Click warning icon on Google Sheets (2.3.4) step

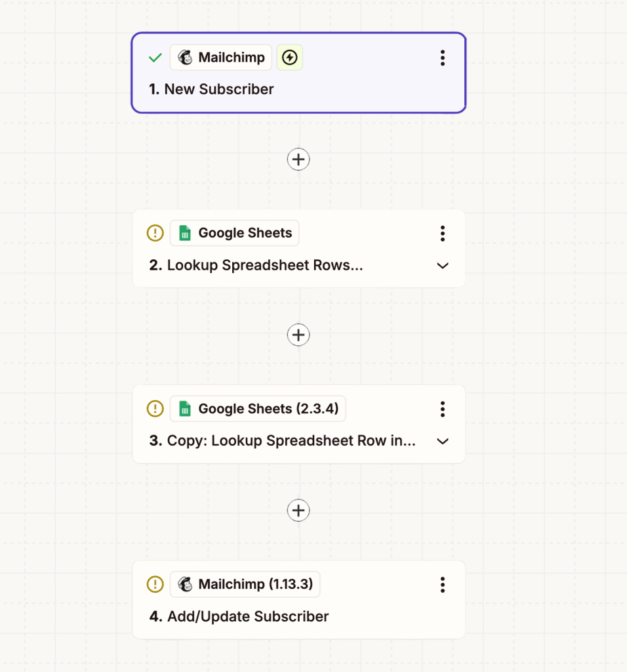[155, 408]
